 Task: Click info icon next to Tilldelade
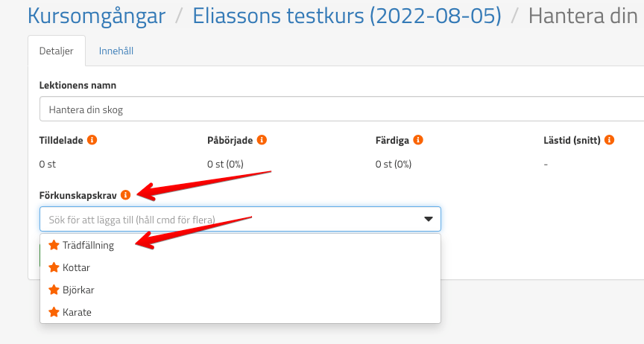[92, 140]
